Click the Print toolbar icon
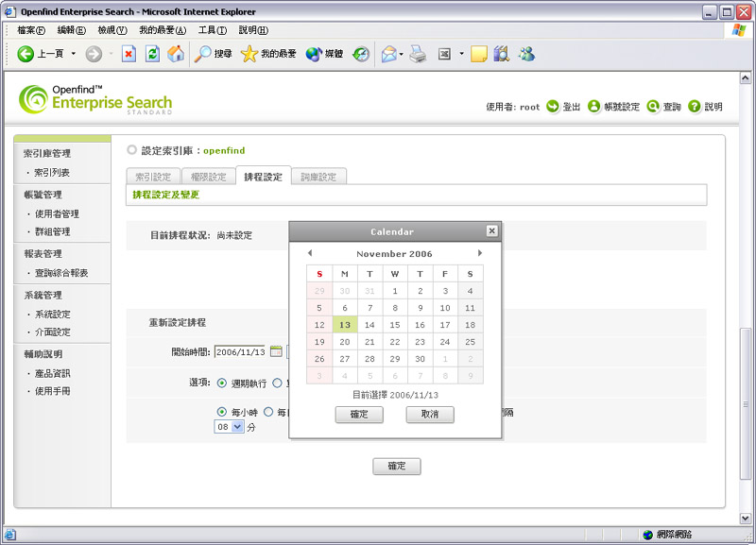 (418, 54)
